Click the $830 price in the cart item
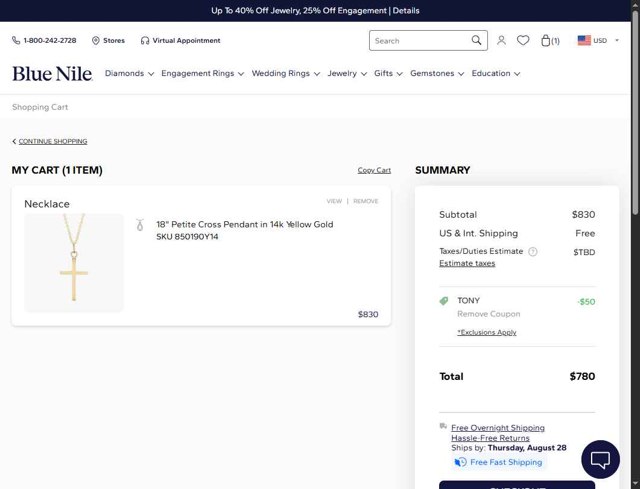Viewport: 640px width, 489px height. (368, 314)
